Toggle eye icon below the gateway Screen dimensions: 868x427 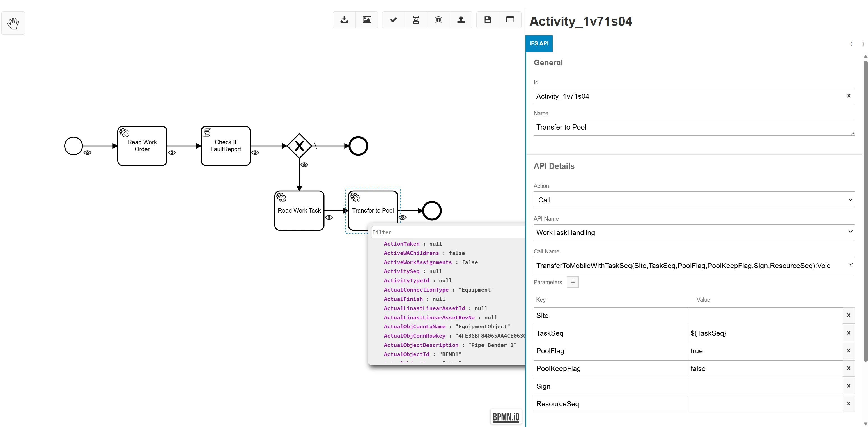pyautogui.click(x=304, y=165)
